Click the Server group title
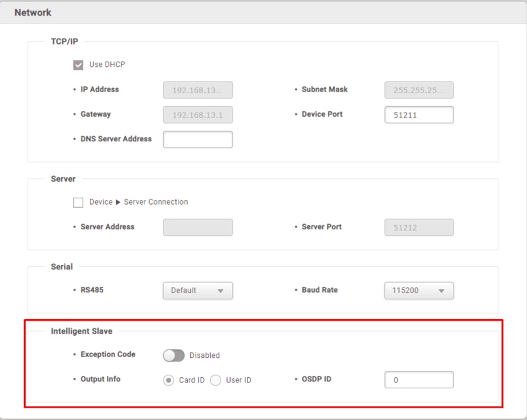The width and height of the screenshot is (527, 420). pyautogui.click(x=63, y=179)
